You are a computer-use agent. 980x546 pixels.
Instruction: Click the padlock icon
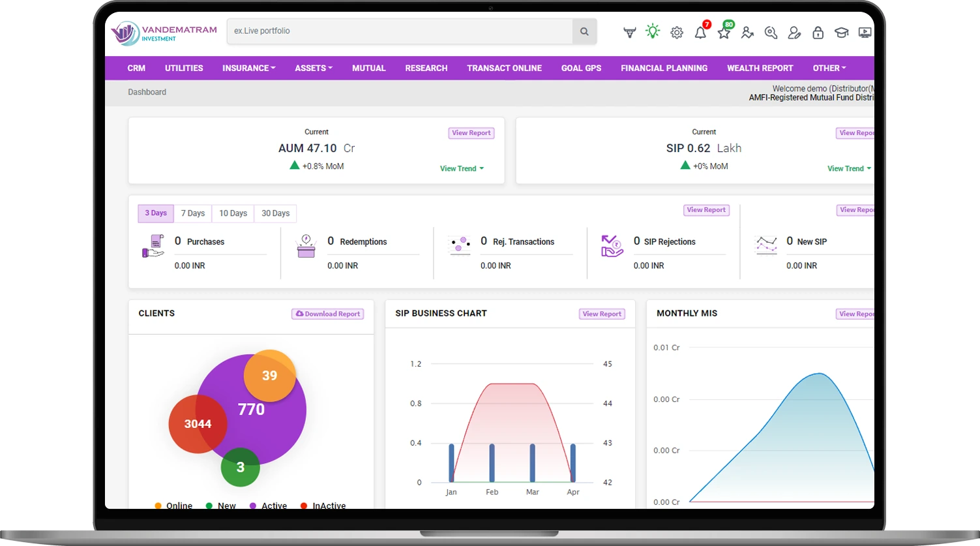[818, 33]
